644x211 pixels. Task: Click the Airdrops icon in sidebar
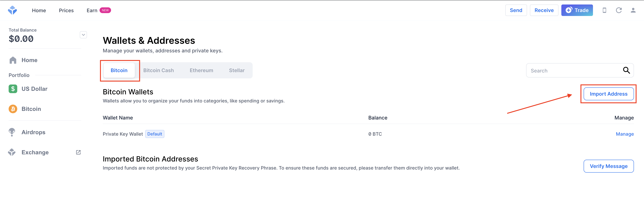pyautogui.click(x=12, y=132)
